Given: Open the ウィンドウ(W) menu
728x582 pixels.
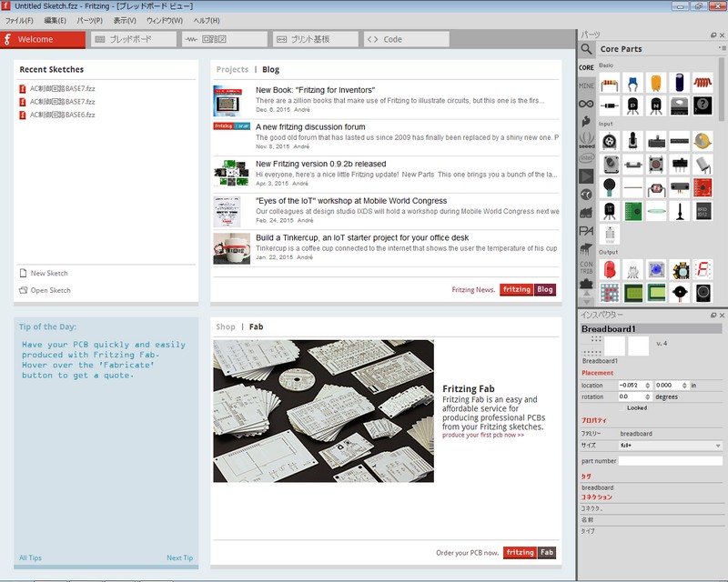Looking at the screenshot, I should pos(165,20).
